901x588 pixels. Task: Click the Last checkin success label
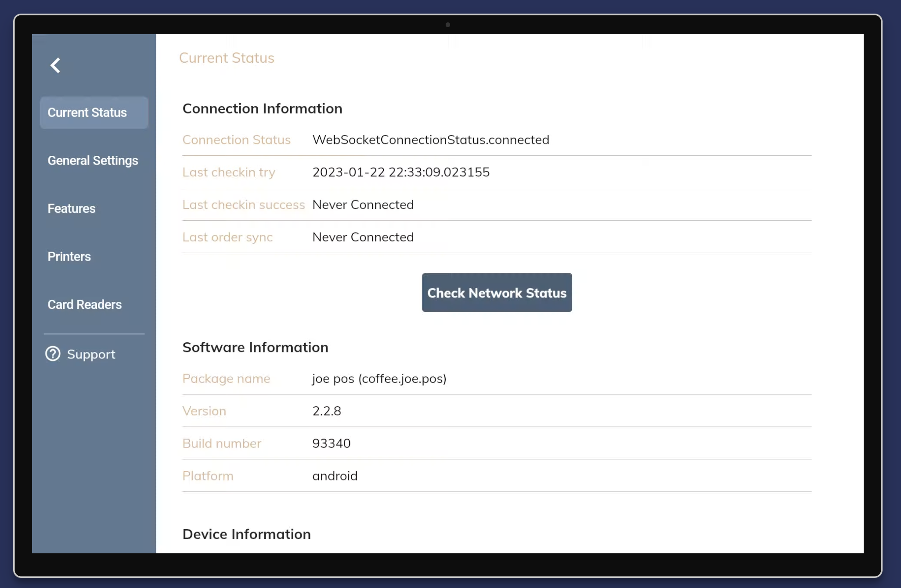tap(244, 204)
